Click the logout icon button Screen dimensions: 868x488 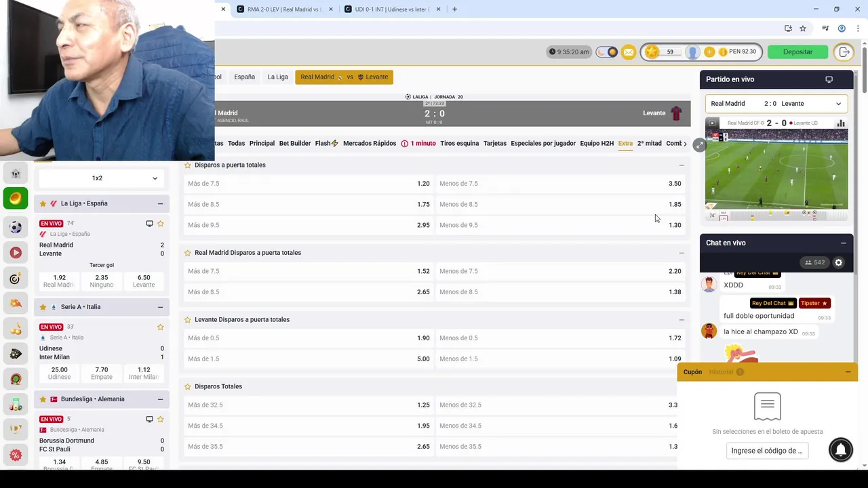[844, 52]
